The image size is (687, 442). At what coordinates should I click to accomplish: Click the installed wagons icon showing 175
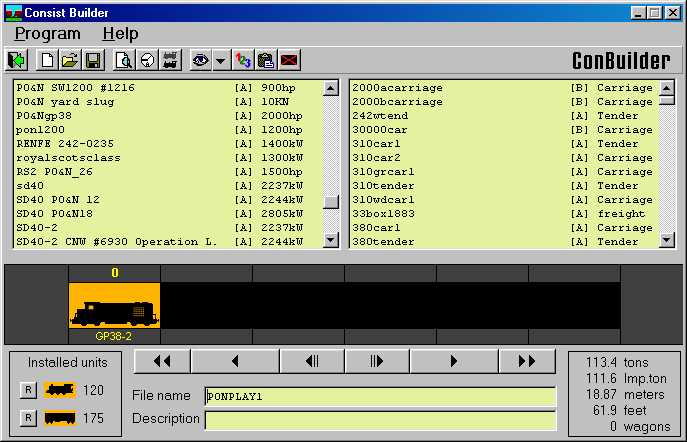click(60, 418)
